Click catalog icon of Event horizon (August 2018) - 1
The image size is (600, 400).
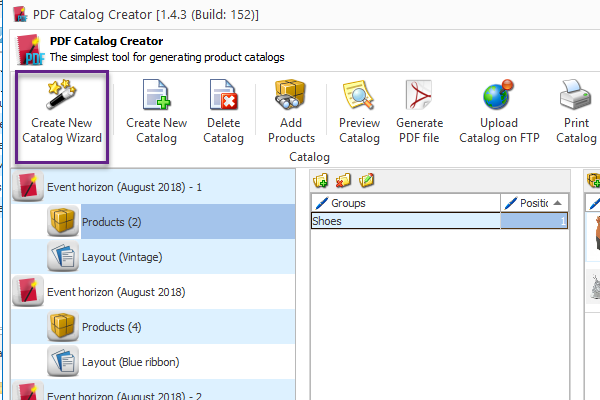(x=28, y=186)
